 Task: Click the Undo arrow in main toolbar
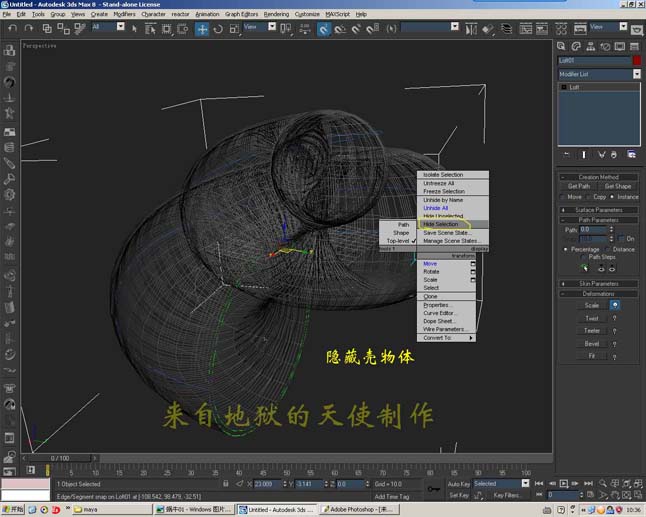(x=13, y=28)
